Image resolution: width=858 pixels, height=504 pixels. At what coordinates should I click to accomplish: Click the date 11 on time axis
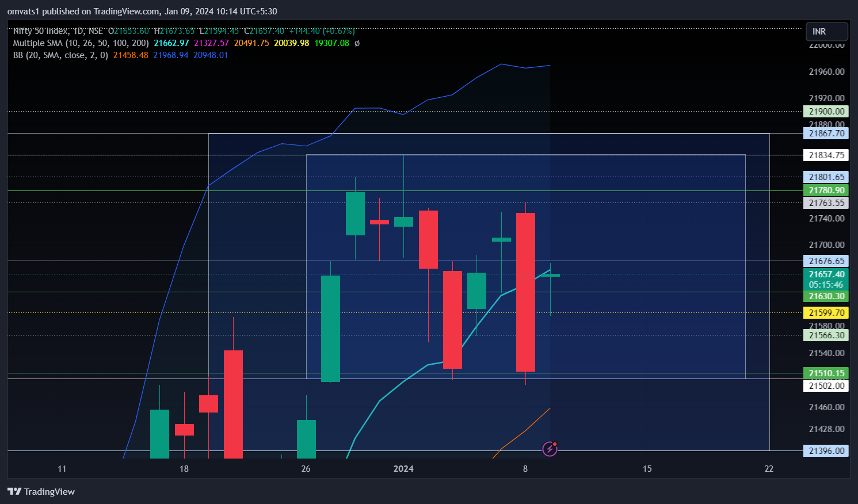point(62,469)
